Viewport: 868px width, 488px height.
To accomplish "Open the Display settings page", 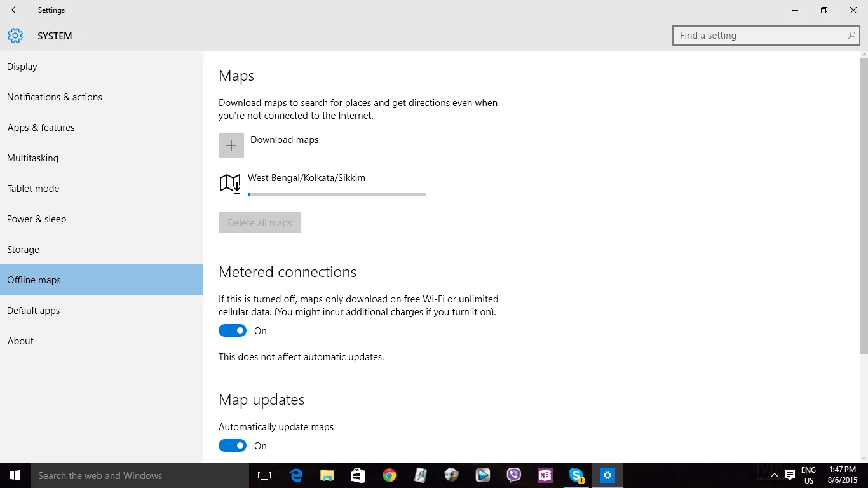I will click(x=102, y=67).
